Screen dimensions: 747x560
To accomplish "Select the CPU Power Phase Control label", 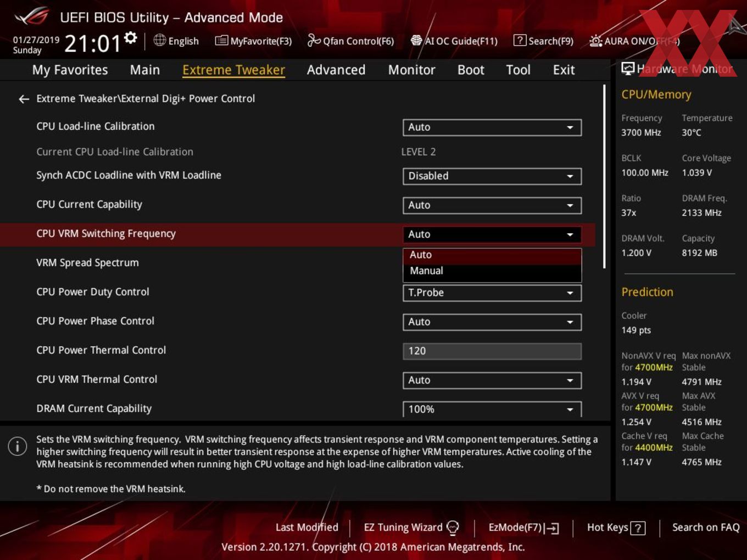I will coord(96,321).
